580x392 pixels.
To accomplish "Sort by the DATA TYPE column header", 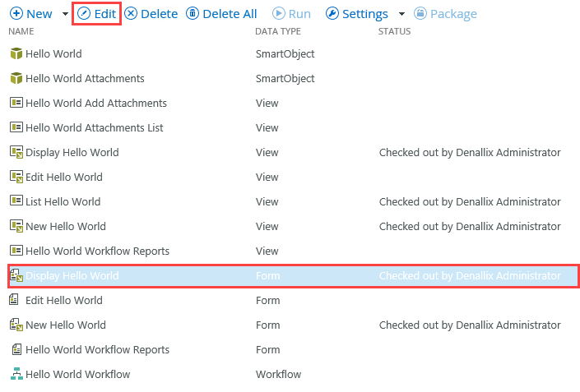I will tap(278, 31).
